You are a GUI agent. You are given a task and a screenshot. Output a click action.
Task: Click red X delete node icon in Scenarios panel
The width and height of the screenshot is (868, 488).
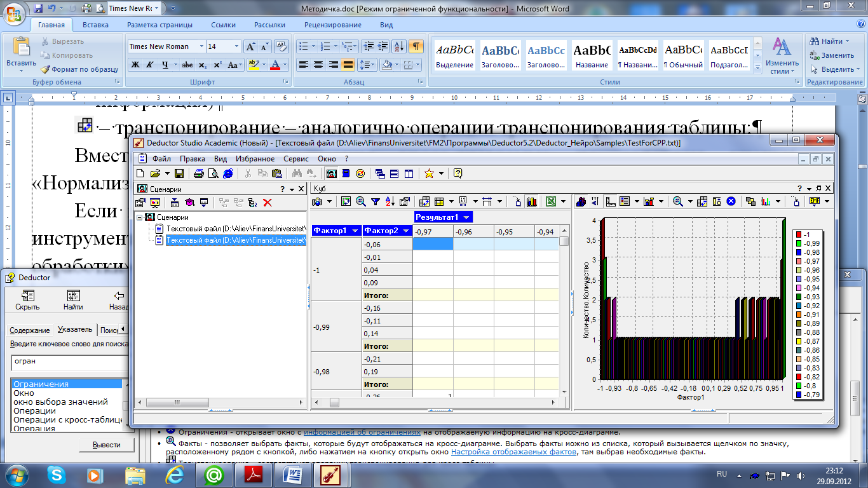(268, 203)
